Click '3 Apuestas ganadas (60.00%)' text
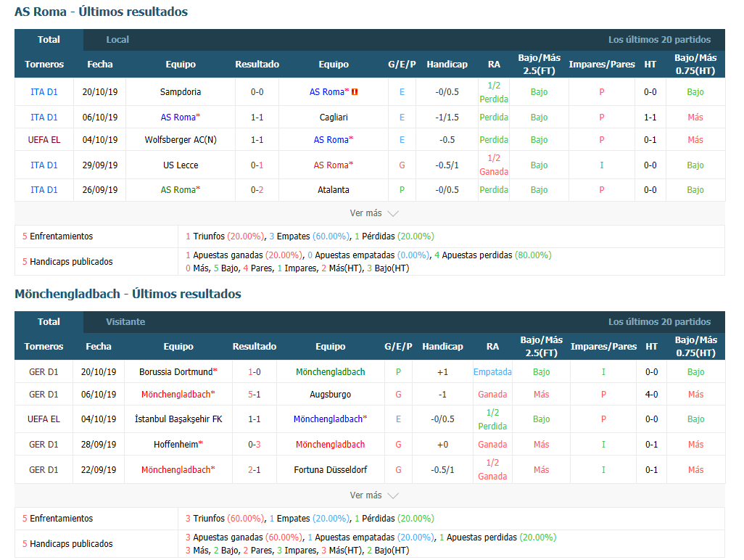The height and width of the screenshot is (560, 744). point(244,538)
